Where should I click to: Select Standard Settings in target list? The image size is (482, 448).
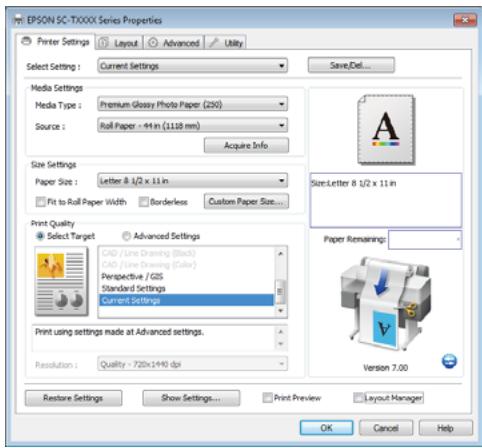pos(186,288)
